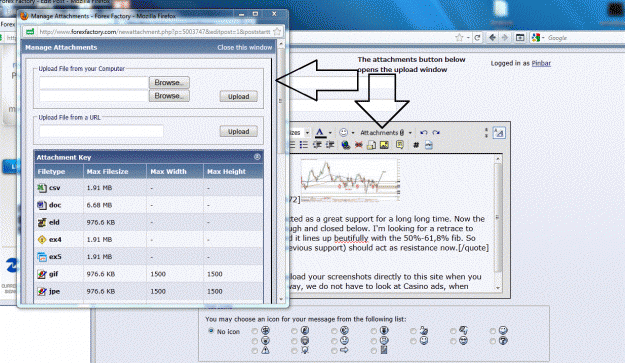The height and width of the screenshot is (363, 625).
Task: Click the collapse icon in Attachment Key header
Action: 257,157
